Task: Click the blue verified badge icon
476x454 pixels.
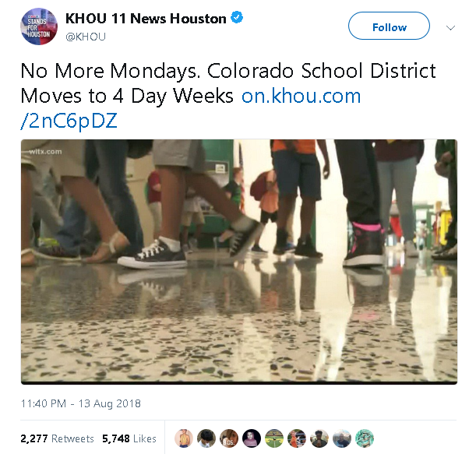Action: 237,17
